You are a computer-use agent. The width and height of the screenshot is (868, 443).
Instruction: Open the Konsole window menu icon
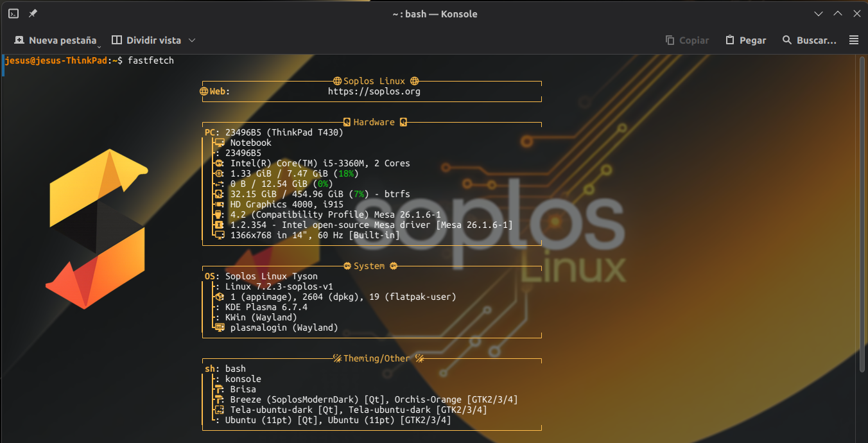(13, 13)
